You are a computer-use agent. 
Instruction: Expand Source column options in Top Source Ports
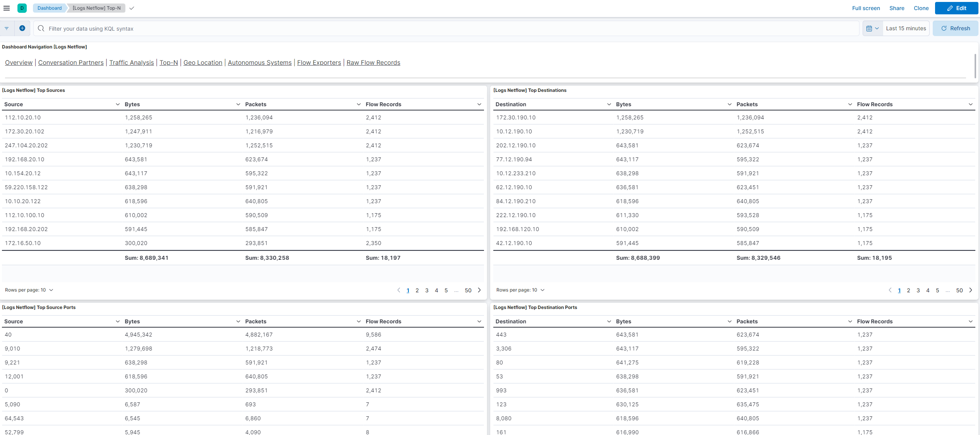(x=117, y=321)
